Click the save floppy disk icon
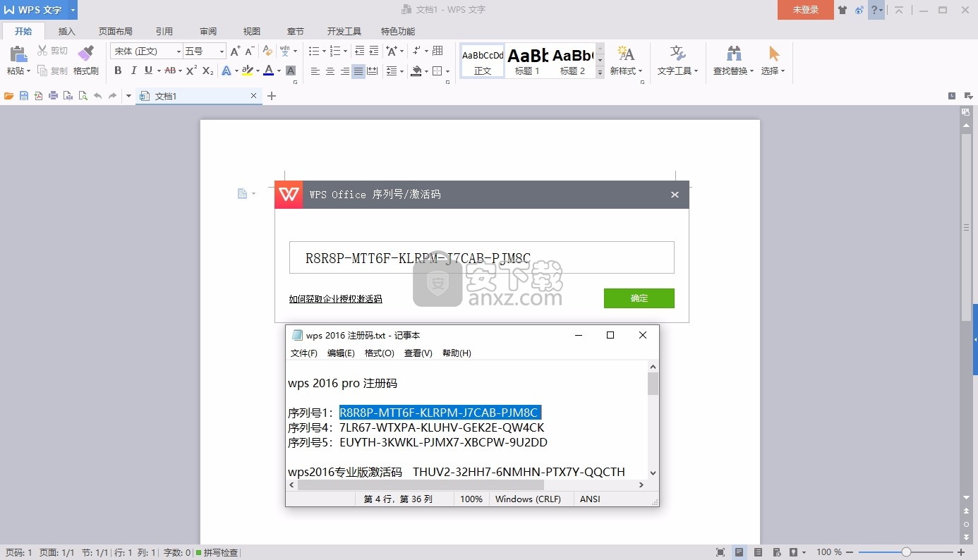 (24, 96)
